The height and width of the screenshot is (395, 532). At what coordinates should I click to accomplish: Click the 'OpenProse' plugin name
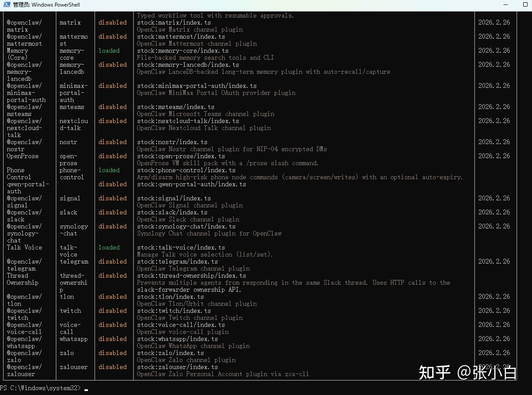23,156
